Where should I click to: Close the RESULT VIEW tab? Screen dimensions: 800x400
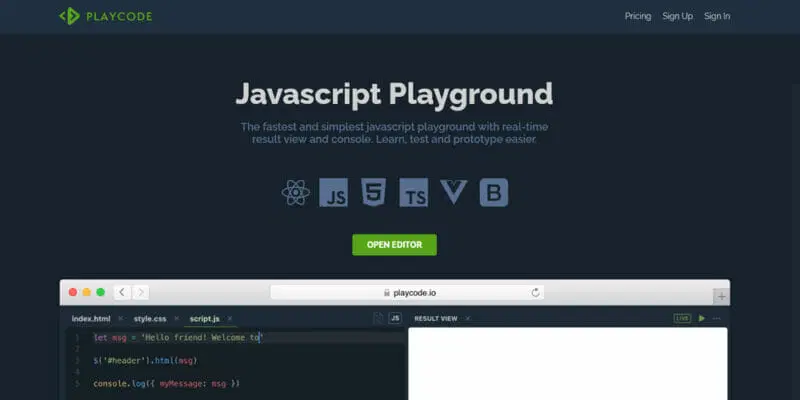[467, 319]
